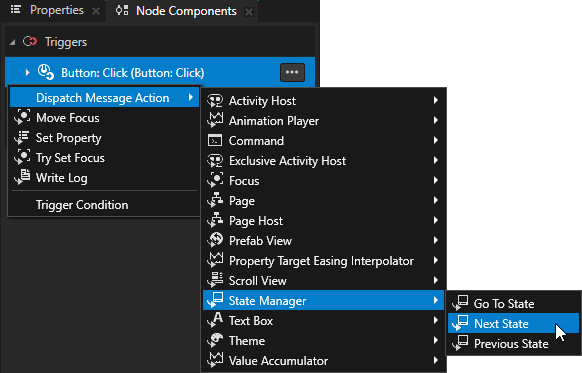Click the Command submenu icon
The image size is (582, 373).
[215, 141]
